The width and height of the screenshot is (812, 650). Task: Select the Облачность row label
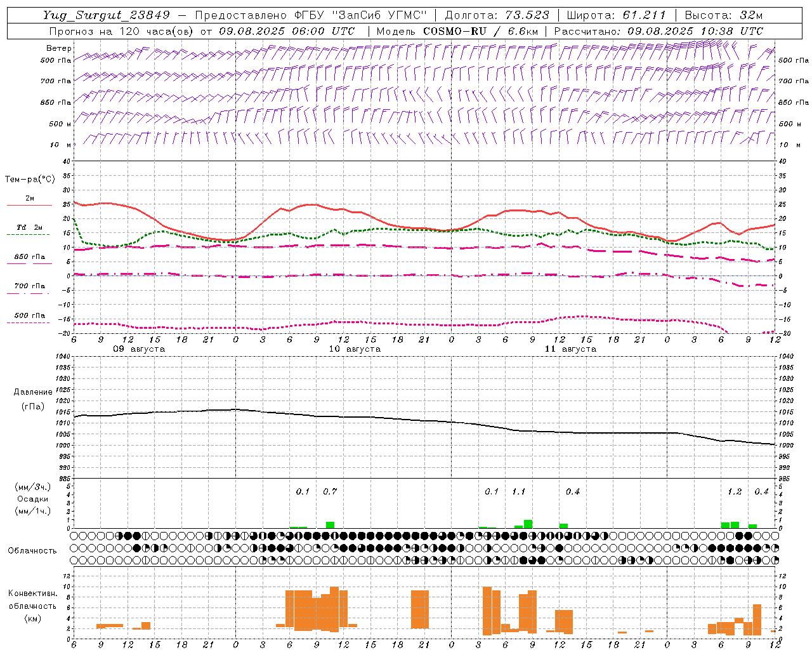32,550
